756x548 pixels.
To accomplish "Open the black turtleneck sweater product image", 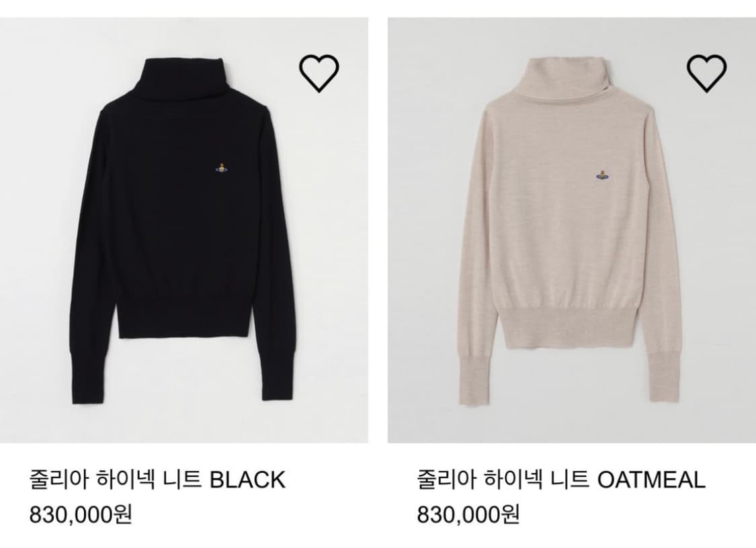I will tap(184, 230).
